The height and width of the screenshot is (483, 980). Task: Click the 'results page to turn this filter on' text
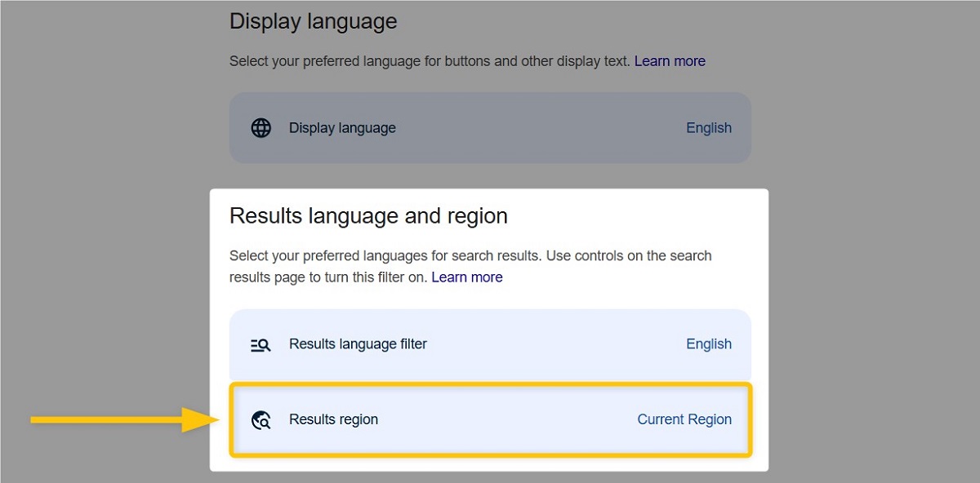tap(328, 277)
